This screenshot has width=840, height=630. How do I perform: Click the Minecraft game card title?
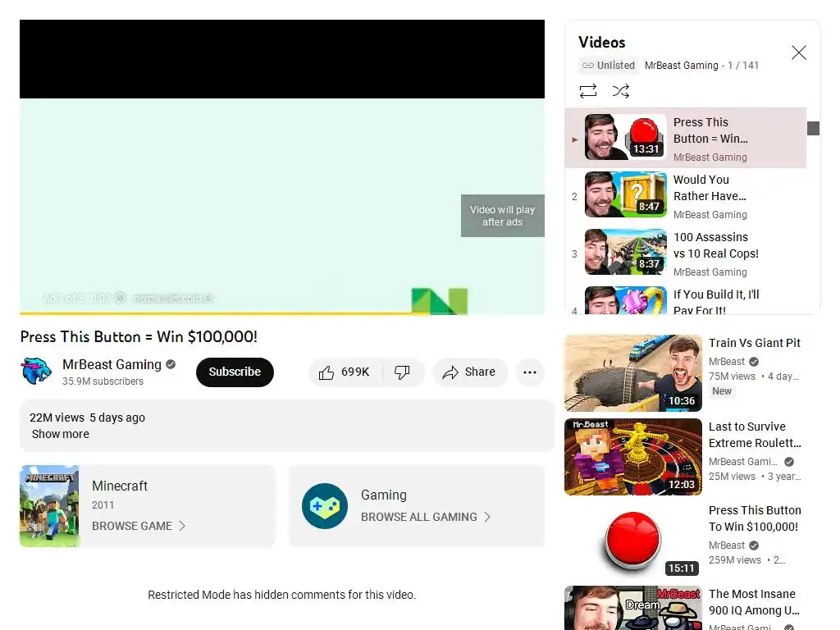click(x=120, y=486)
